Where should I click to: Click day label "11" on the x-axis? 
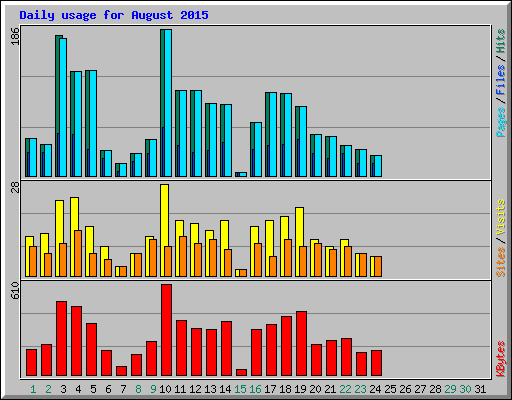coord(180,389)
